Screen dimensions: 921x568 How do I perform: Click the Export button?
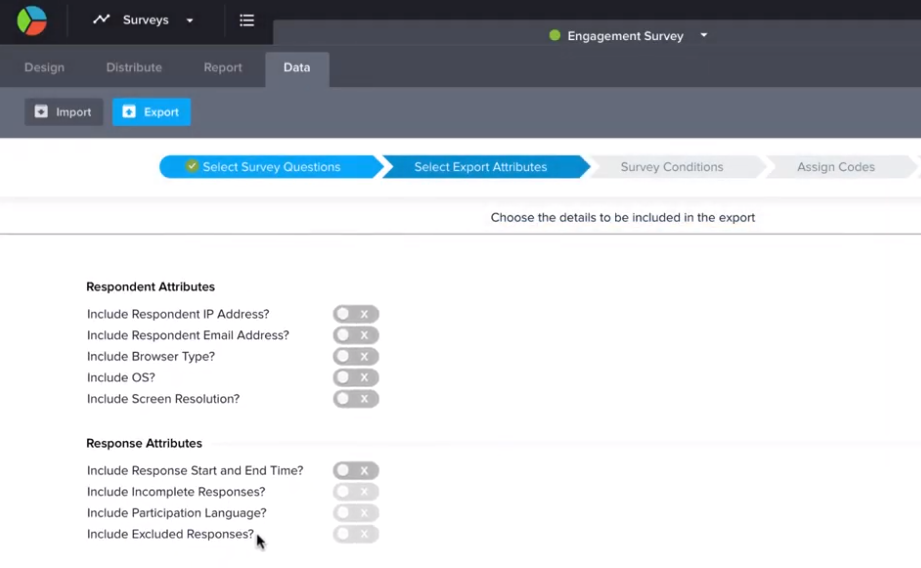[x=152, y=112]
